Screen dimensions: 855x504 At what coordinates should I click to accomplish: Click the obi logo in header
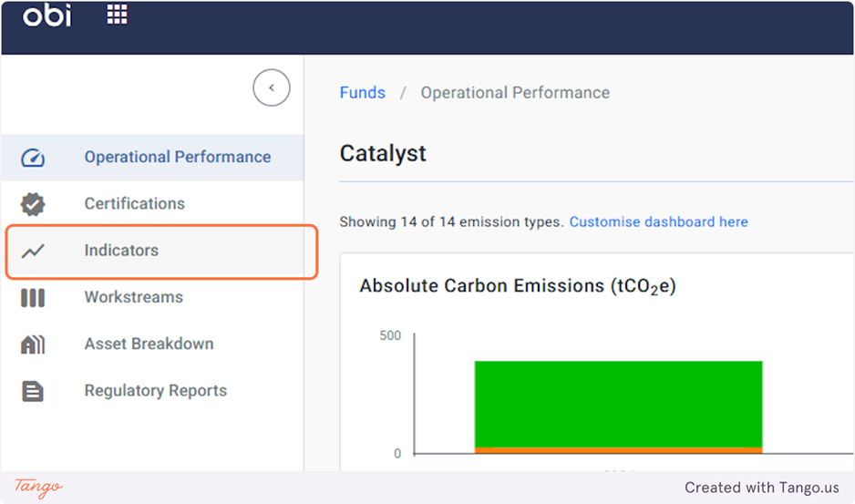point(46,15)
